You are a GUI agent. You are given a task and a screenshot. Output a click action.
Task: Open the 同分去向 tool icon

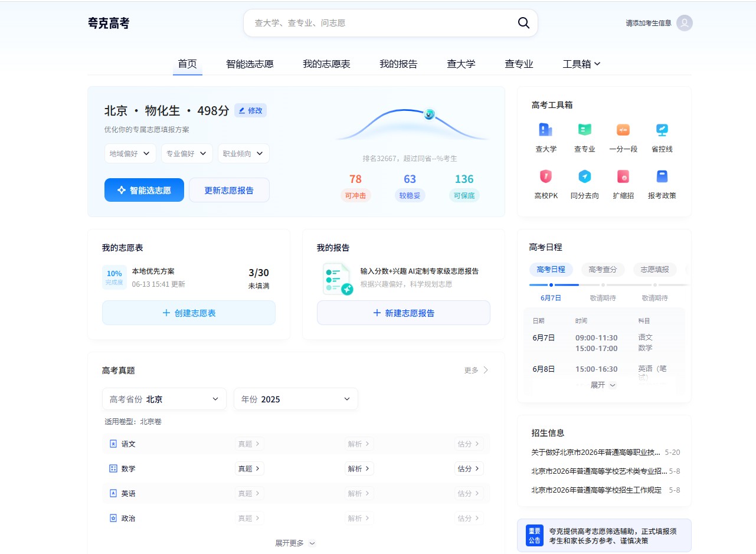[x=585, y=176]
